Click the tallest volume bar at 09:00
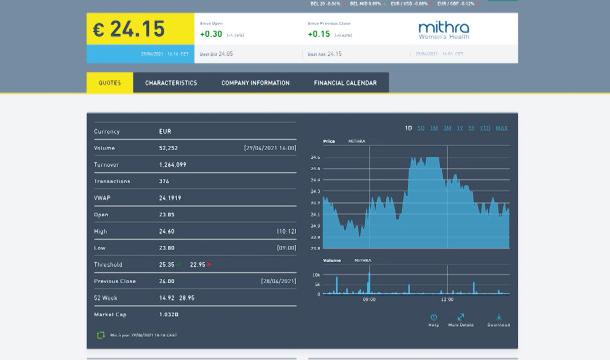The image size is (610, 360). point(369,282)
